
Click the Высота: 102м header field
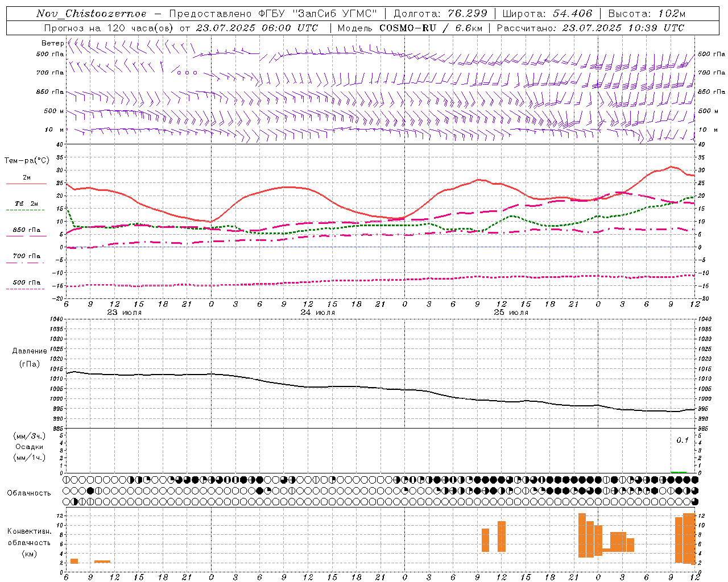pyautogui.click(x=647, y=14)
